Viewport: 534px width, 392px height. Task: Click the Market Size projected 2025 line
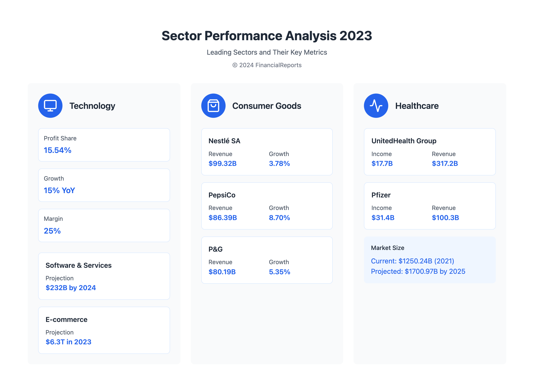418,271
